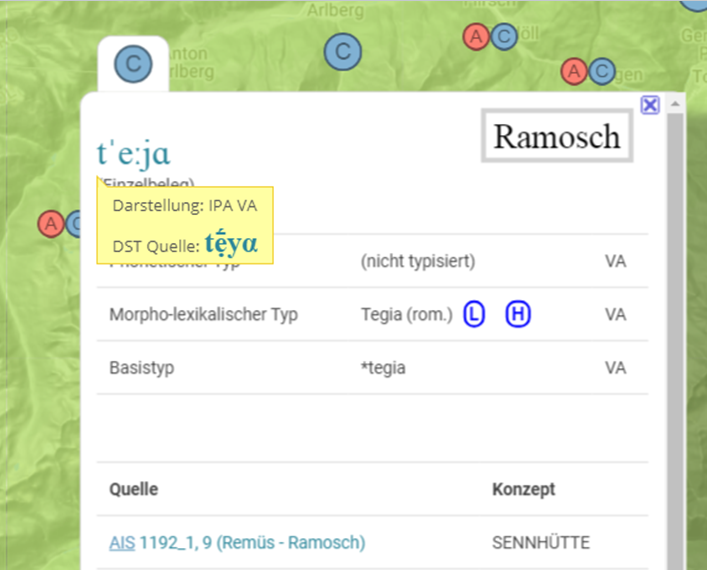Select the blue C marker beside the topmost A
The height and width of the screenshot is (570, 707).
click(x=504, y=37)
